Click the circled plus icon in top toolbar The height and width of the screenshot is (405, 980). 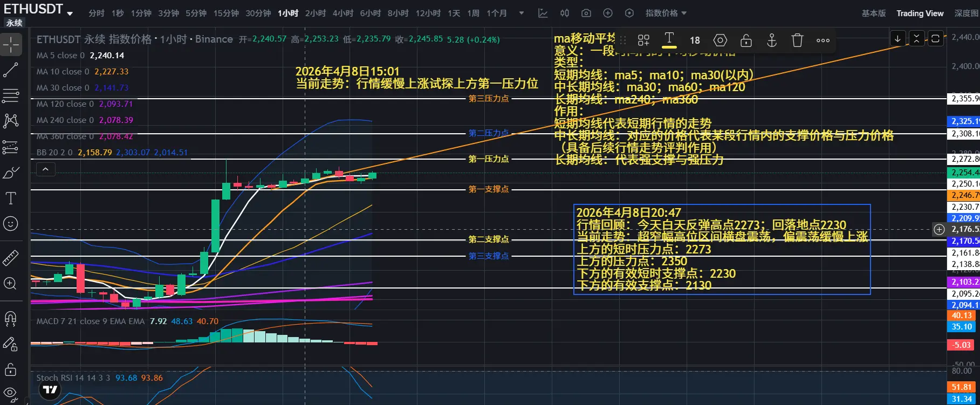(x=608, y=13)
